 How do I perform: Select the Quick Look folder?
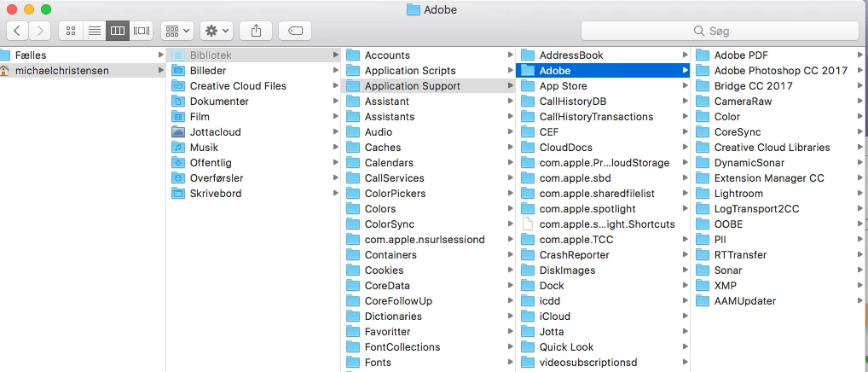[603, 347]
